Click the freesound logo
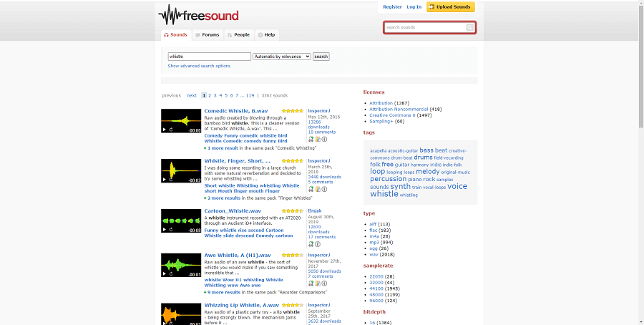Screen dimensions: 644x325 198,15
